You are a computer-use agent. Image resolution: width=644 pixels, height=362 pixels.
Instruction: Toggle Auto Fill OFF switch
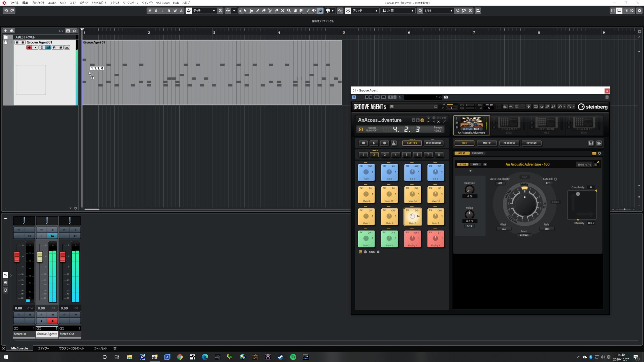(548, 183)
